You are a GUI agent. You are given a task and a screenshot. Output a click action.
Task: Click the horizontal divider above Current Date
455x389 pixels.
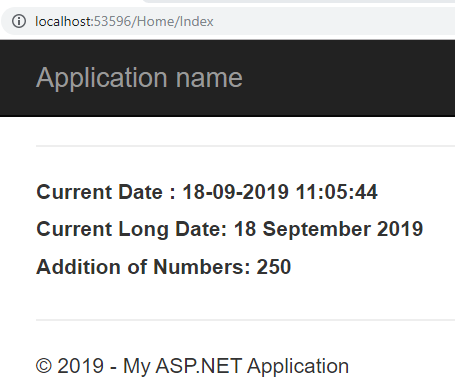click(245, 146)
